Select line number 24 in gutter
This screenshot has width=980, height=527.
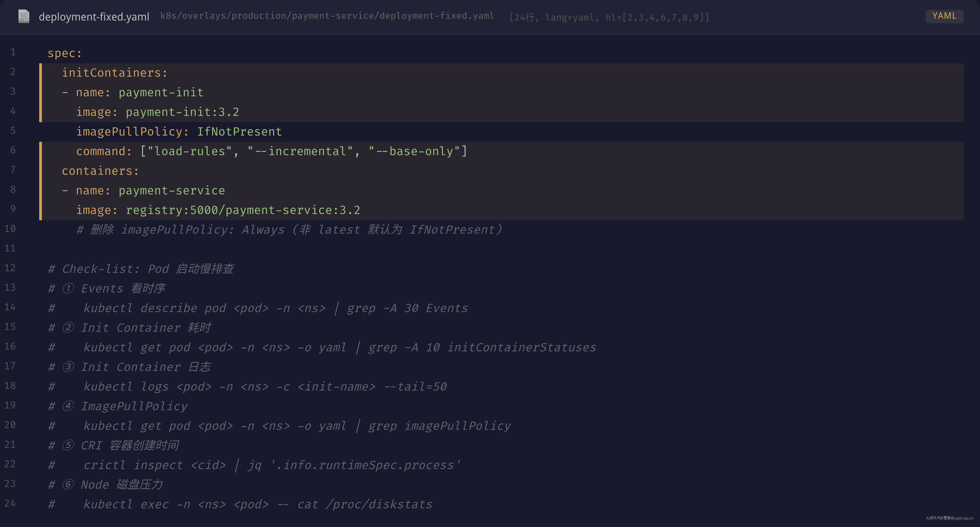click(10, 503)
